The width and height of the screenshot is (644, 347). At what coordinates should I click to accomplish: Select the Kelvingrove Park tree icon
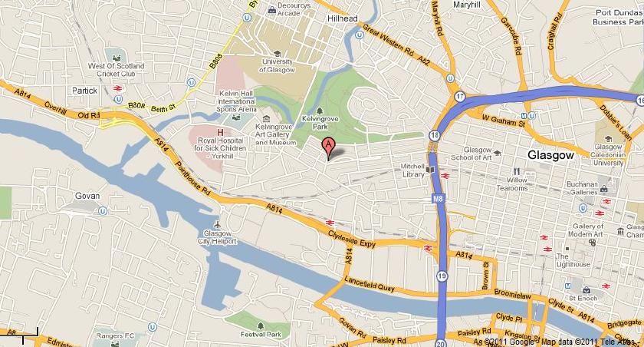(x=320, y=111)
